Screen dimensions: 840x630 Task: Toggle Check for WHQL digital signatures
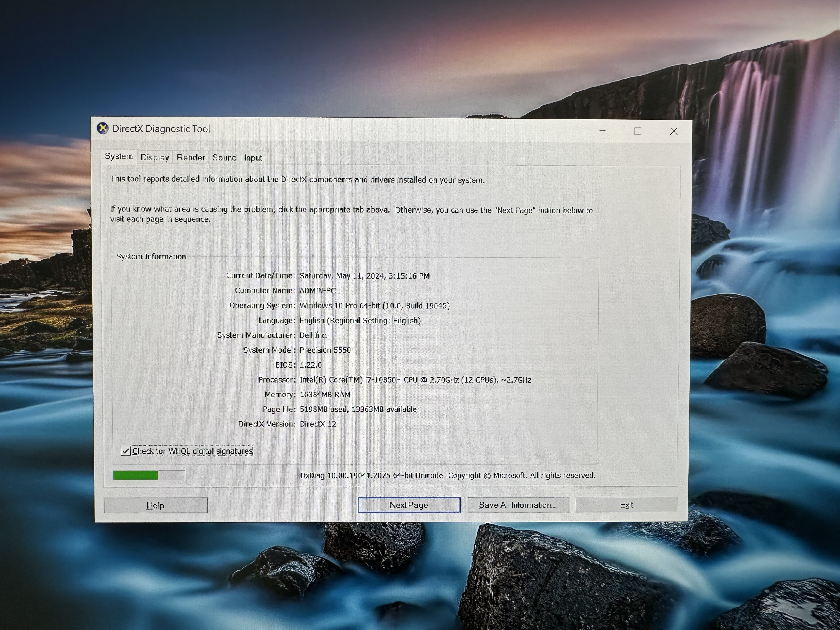(125, 450)
